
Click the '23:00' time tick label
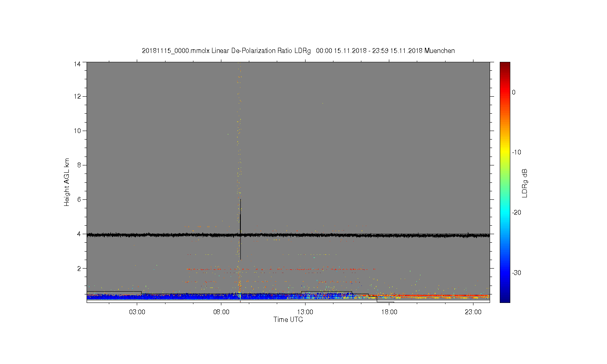coord(473,312)
